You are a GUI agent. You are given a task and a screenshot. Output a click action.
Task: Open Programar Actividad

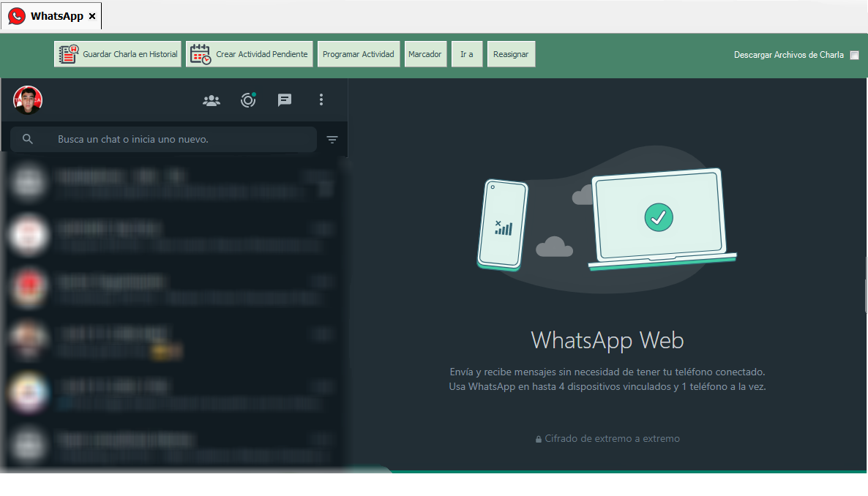(358, 54)
